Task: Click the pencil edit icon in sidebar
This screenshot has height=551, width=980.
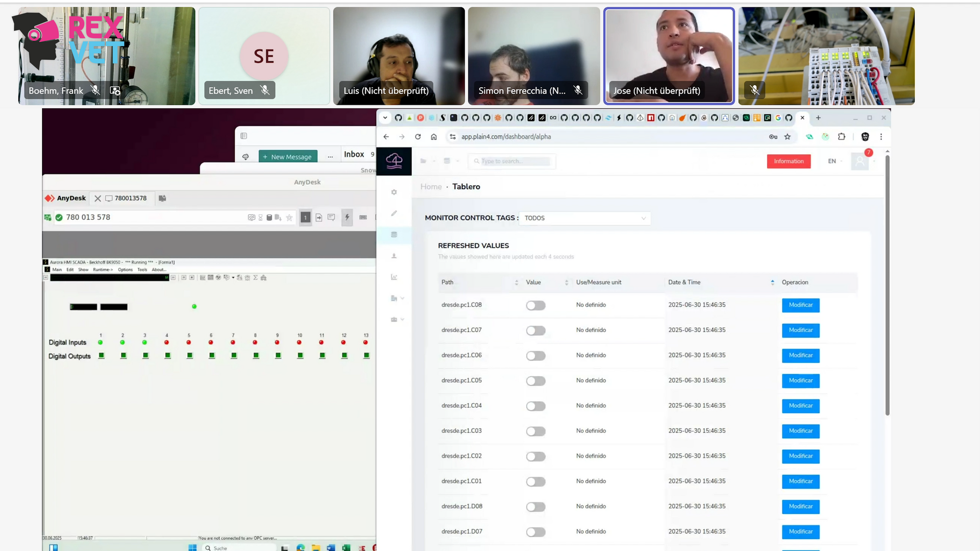Action: (394, 214)
